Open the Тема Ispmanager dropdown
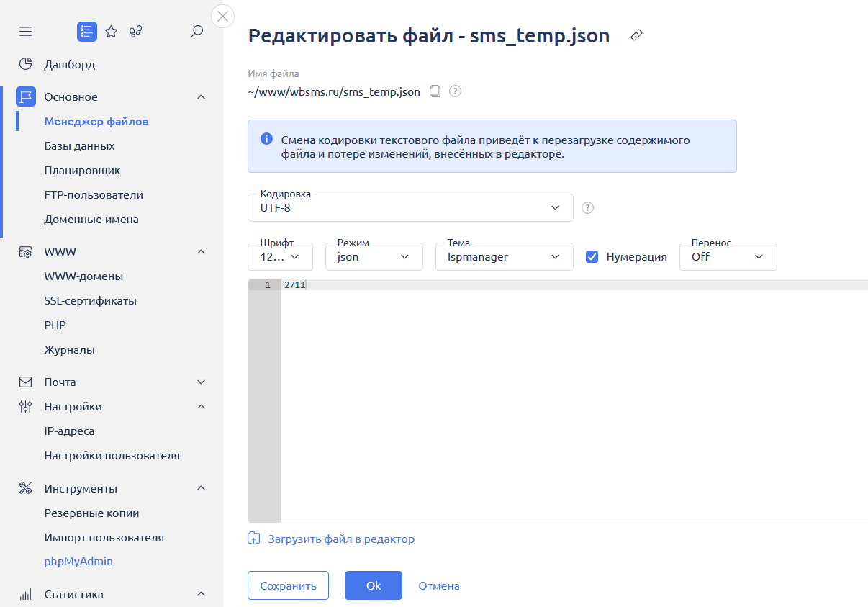Screen dimensions: 868x607 (x=505, y=256)
